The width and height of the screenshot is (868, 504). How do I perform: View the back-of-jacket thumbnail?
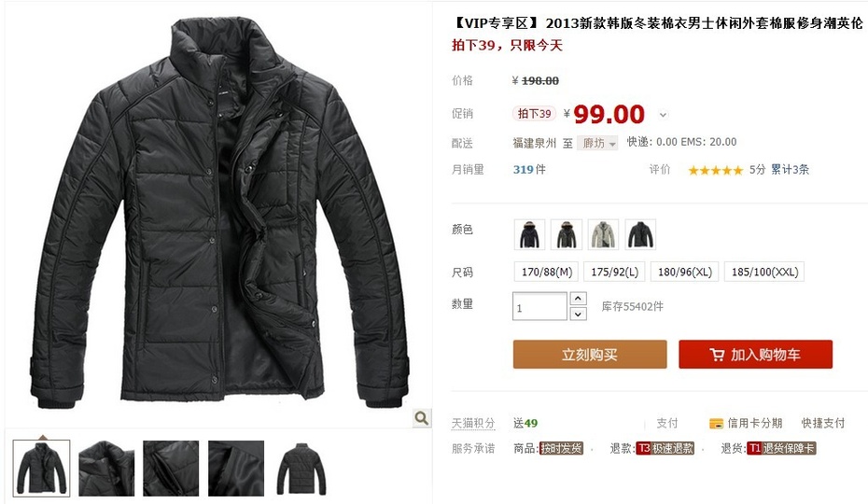coord(301,468)
